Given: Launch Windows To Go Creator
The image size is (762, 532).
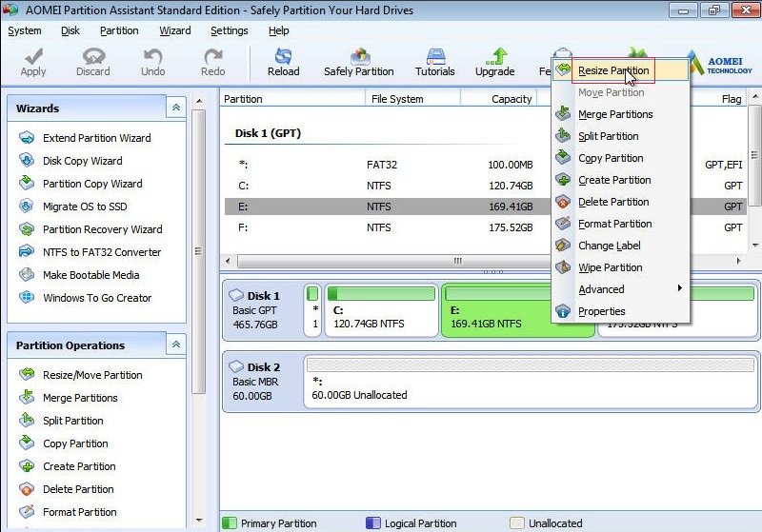Looking at the screenshot, I should pyautogui.click(x=85, y=298).
